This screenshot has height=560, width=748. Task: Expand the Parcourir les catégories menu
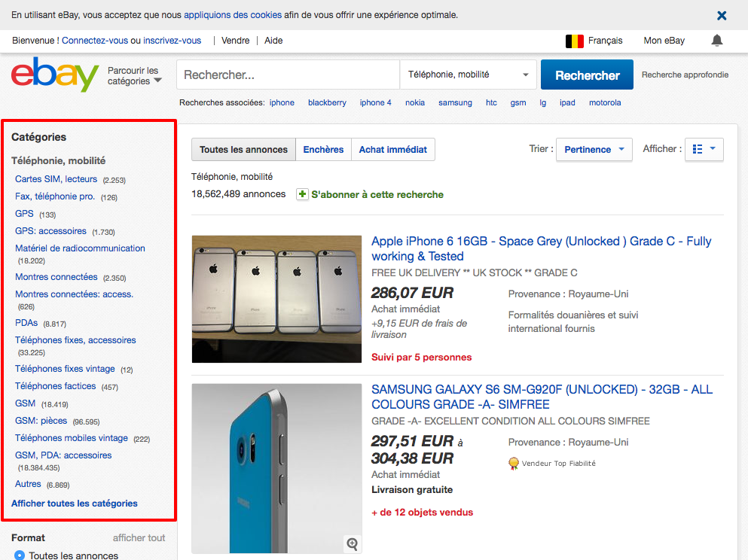134,75
